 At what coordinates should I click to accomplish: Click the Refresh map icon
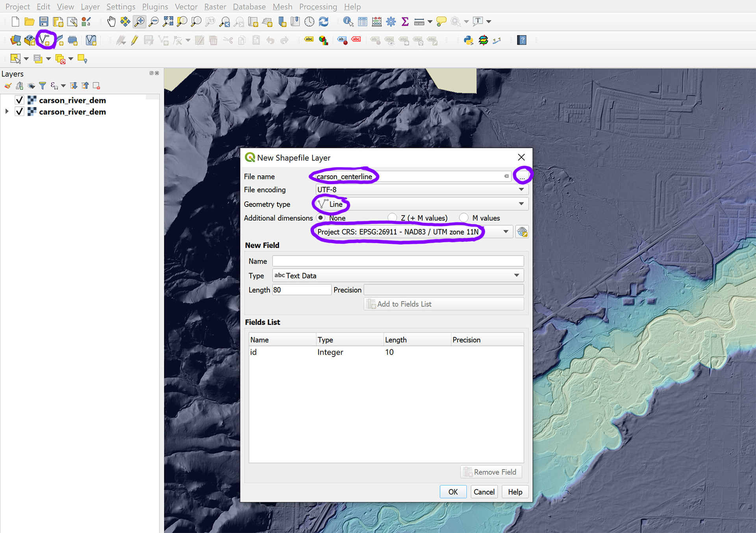pos(324,21)
